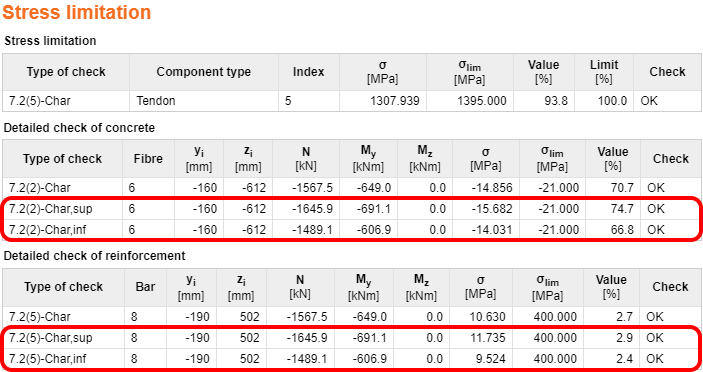Click the Fibre column header
Viewport: 703px width, 372px height.
click(x=148, y=159)
